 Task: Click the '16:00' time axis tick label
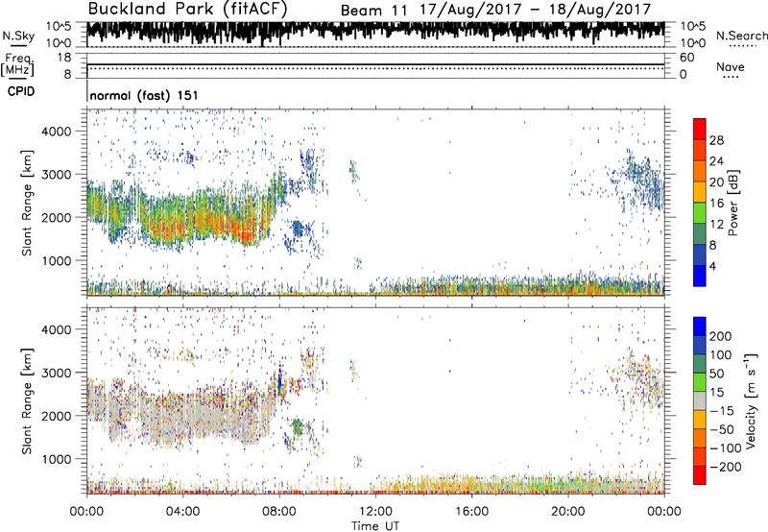click(x=471, y=512)
